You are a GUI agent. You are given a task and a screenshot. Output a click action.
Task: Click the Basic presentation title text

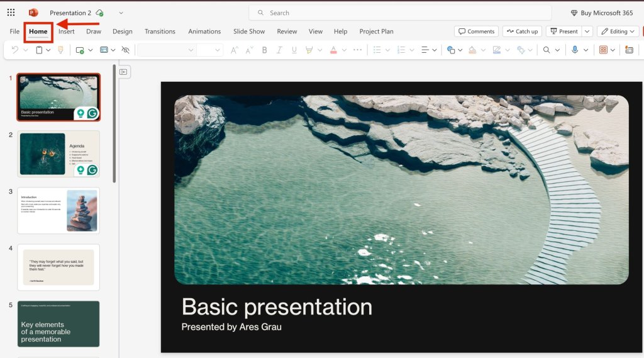coord(277,306)
